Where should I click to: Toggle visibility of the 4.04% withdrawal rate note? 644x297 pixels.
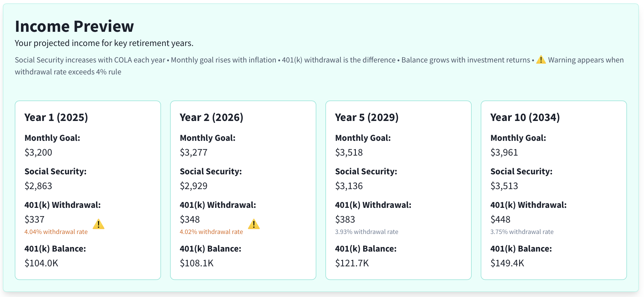[x=56, y=231]
